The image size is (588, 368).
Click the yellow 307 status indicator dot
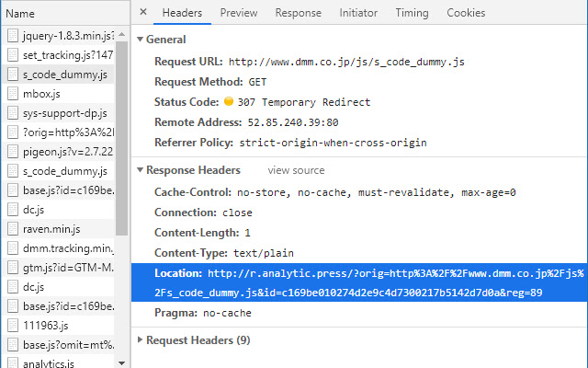click(x=229, y=101)
